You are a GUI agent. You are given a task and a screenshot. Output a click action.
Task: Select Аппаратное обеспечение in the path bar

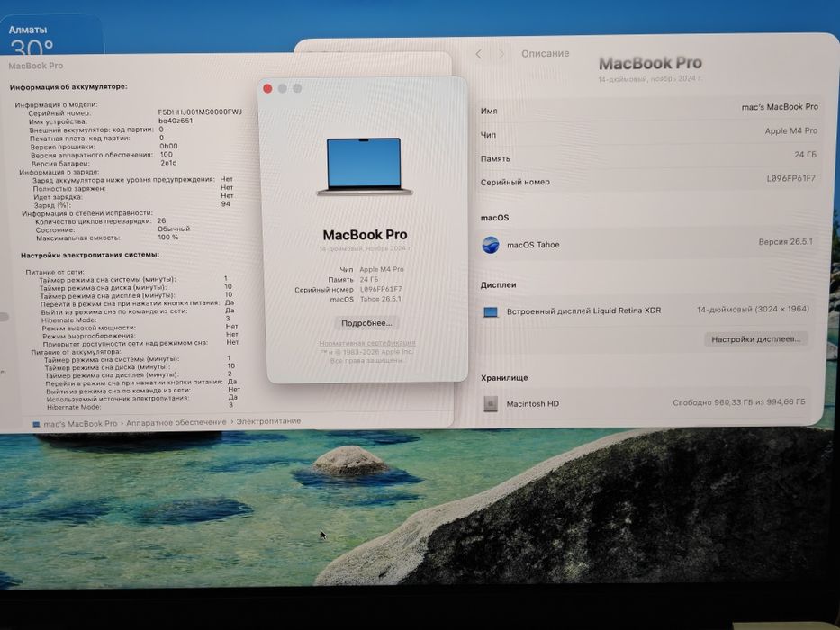point(176,423)
